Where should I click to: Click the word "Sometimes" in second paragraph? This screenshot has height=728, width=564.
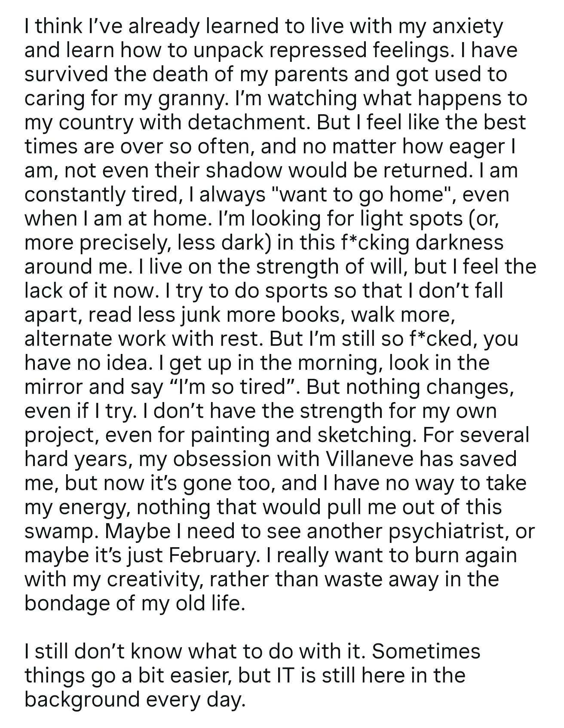pos(426,652)
